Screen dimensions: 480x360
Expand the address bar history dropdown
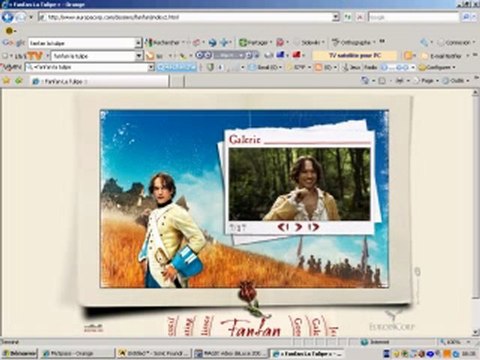click(x=336, y=17)
